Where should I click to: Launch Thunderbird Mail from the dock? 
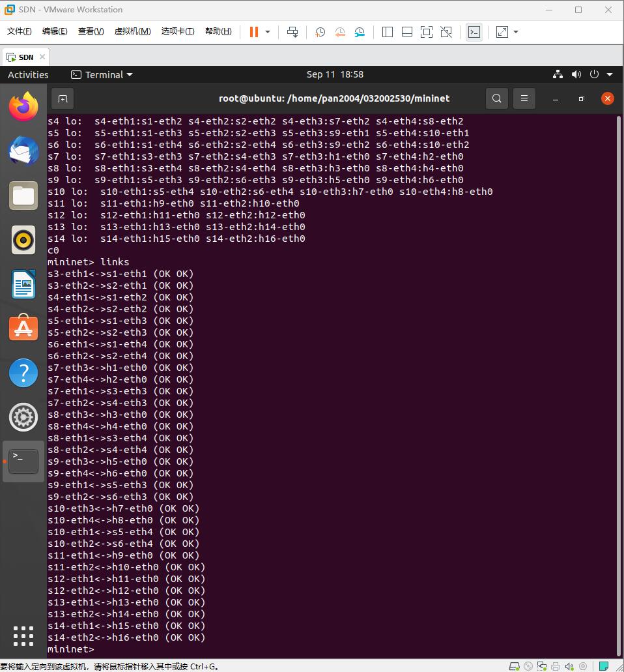[x=23, y=151]
